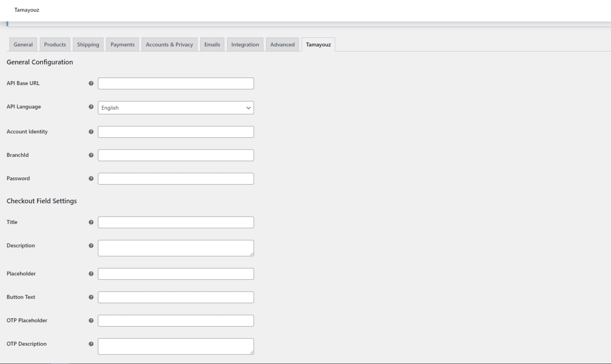Screen dimensions: 611x364
Task: Focus the Placeholder input field
Action: pyautogui.click(x=176, y=274)
